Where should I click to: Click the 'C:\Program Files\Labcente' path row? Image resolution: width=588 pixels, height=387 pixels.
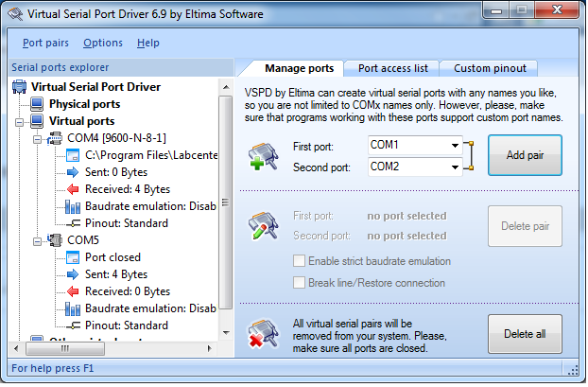point(151,155)
